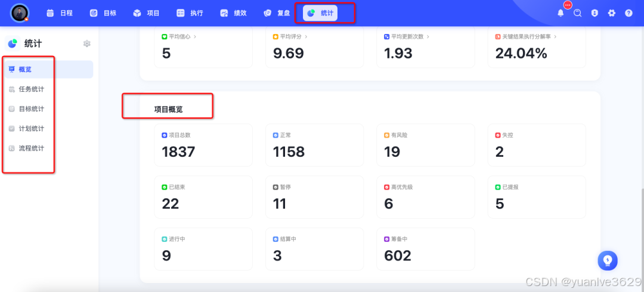Viewport: 644px width, 292px height.
Task: Open 目标统计 in the sidebar
Action: pyautogui.click(x=49, y=109)
